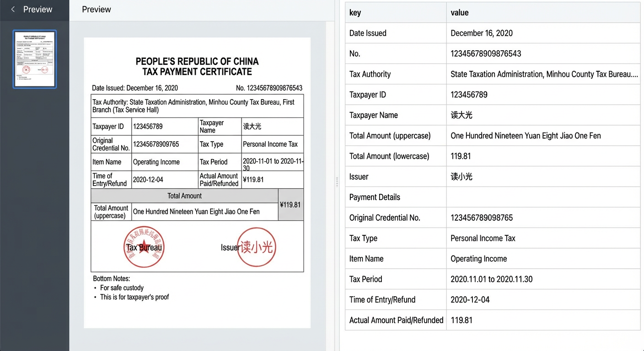Select 'Tax Period' key cell in results table
The image size is (644, 351).
[396, 279]
